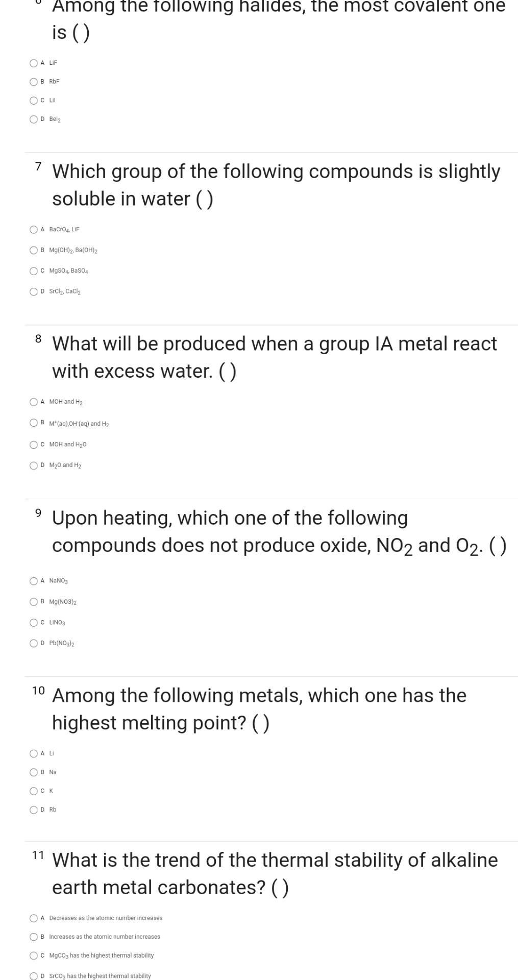Choose option B RbF radio button
518x980 pixels.
click(34, 82)
